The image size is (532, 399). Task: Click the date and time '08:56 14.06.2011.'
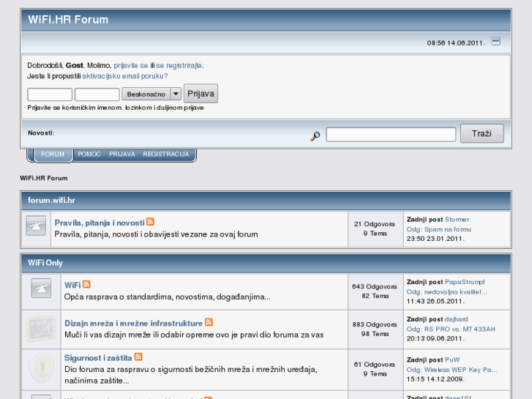[457, 43]
